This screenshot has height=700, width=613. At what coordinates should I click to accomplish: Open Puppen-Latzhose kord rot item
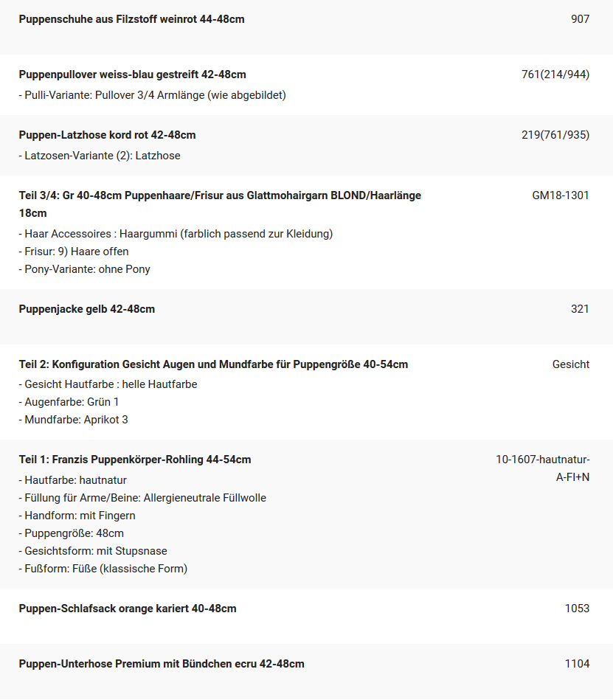click(107, 135)
